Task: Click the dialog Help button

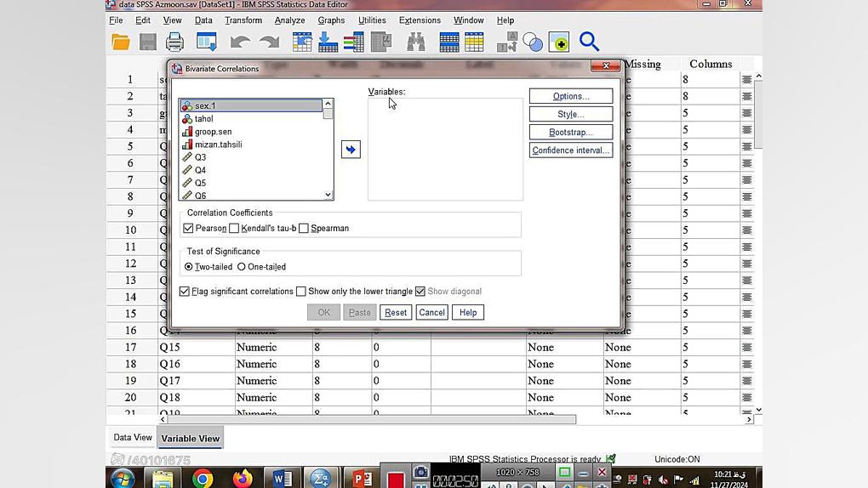Action: (x=468, y=313)
